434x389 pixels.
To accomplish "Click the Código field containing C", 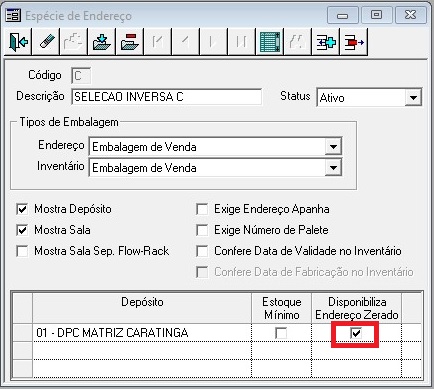I will click(81, 76).
